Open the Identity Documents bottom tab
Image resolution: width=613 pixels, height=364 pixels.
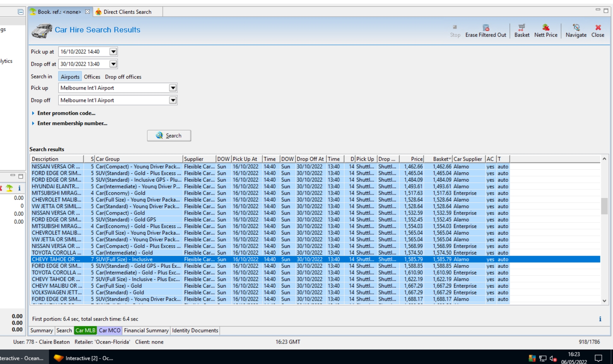pyautogui.click(x=195, y=330)
